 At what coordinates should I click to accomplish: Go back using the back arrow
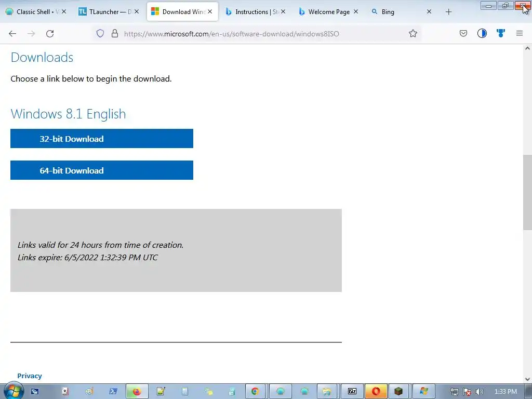tap(12, 34)
